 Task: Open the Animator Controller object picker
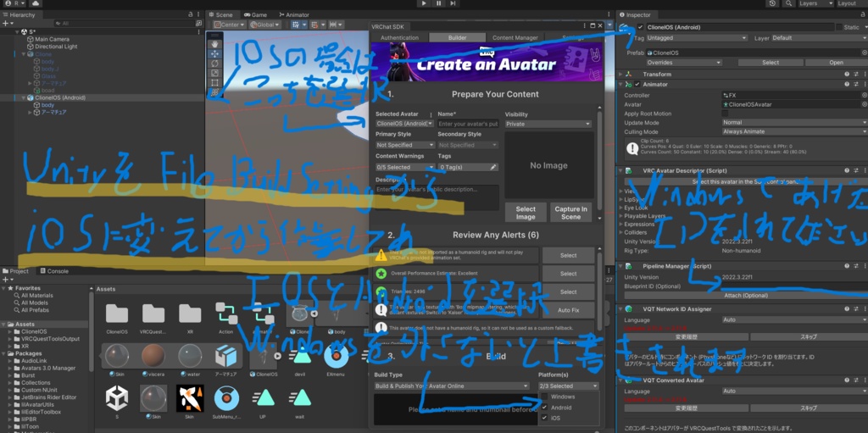(864, 95)
